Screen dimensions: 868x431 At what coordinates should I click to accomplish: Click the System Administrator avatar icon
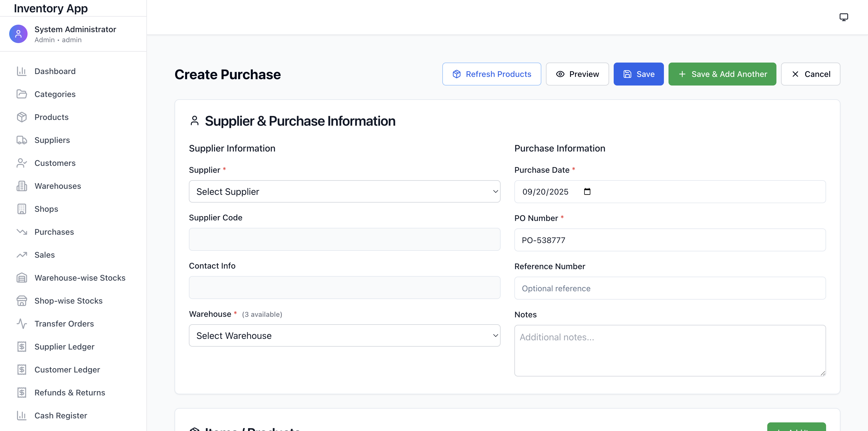coord(18,34)
